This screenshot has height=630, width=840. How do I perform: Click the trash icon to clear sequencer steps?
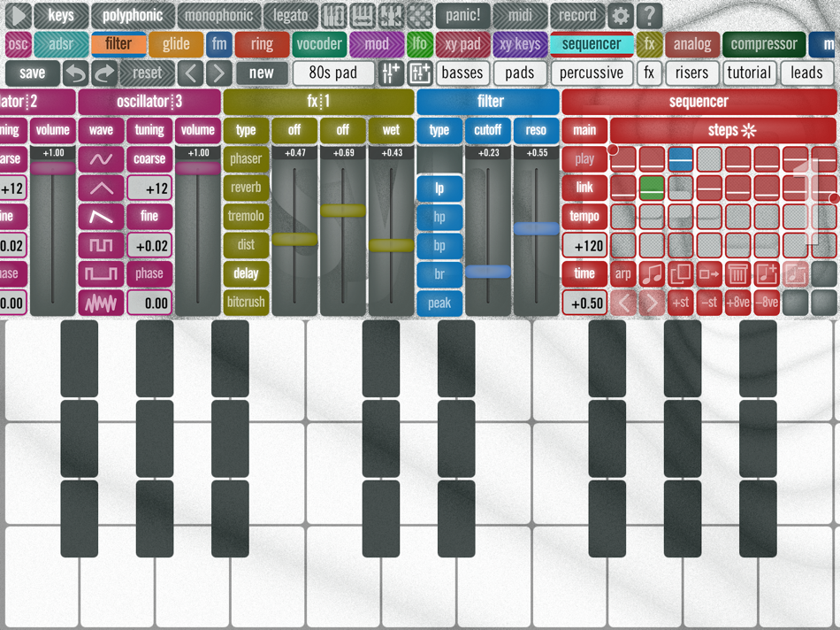[x=737, y=274]
